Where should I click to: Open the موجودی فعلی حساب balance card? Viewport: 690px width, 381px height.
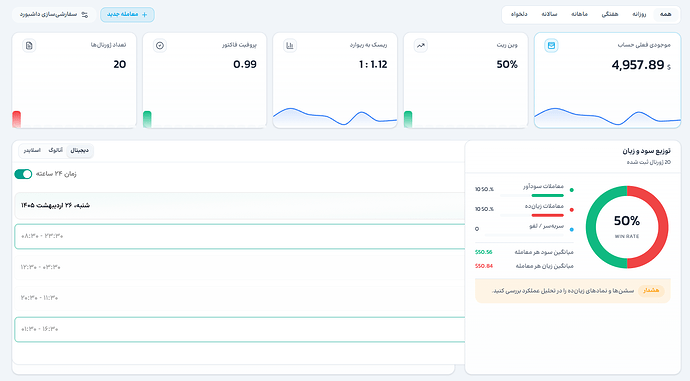607,80
